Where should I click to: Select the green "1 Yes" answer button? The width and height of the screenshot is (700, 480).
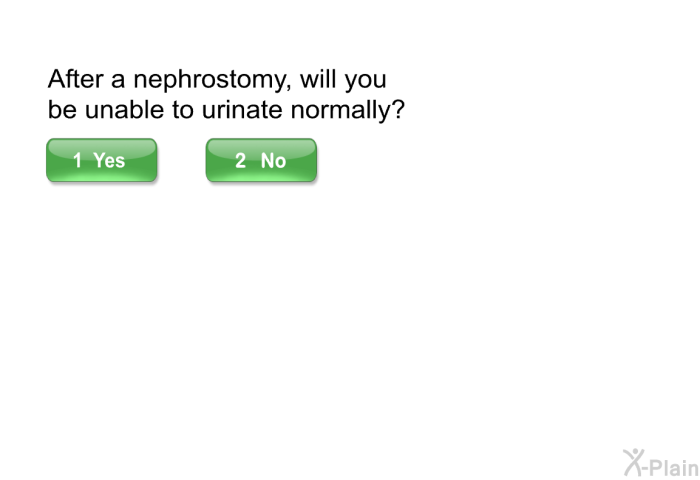pyautogui.click(x=101, y=160)
